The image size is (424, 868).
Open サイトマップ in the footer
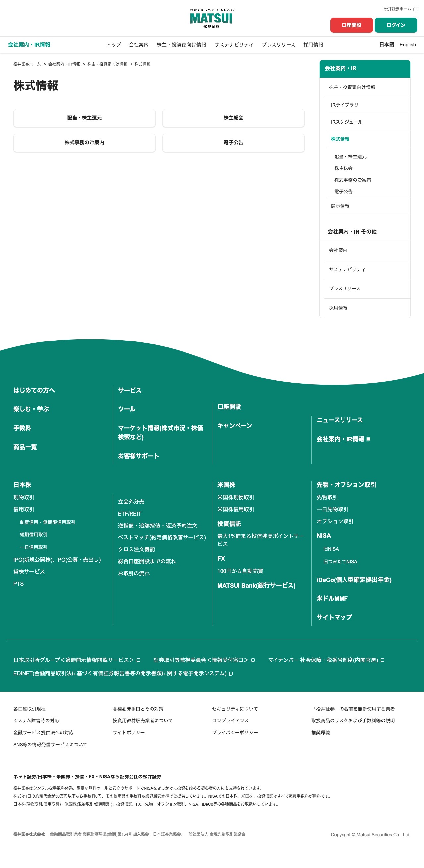coord(334,617)
